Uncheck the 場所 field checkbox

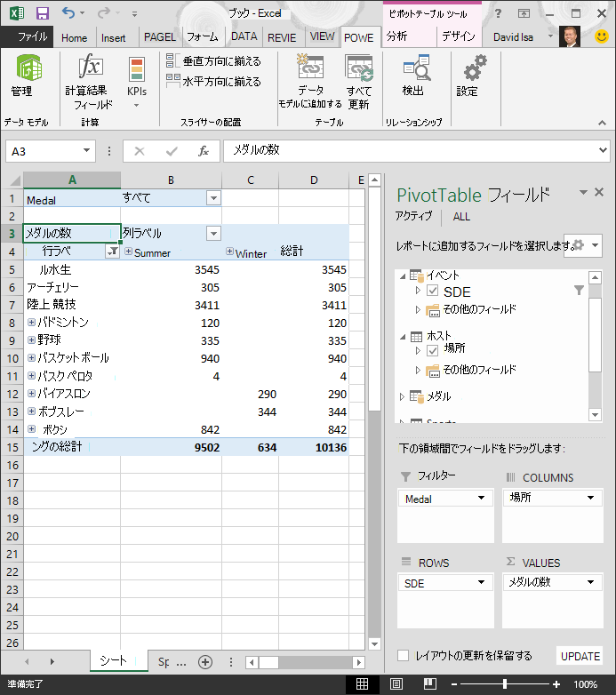pyautogui.click(x=433, y=350)
